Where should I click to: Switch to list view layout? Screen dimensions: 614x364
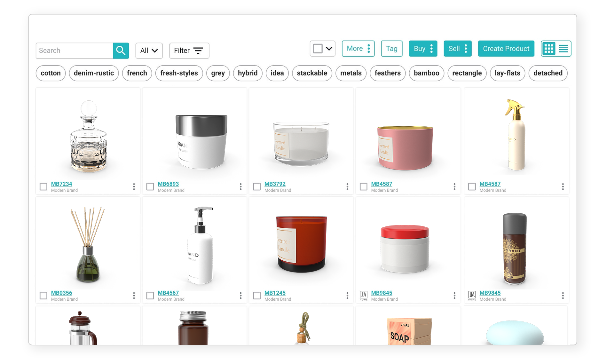point(563,49)
